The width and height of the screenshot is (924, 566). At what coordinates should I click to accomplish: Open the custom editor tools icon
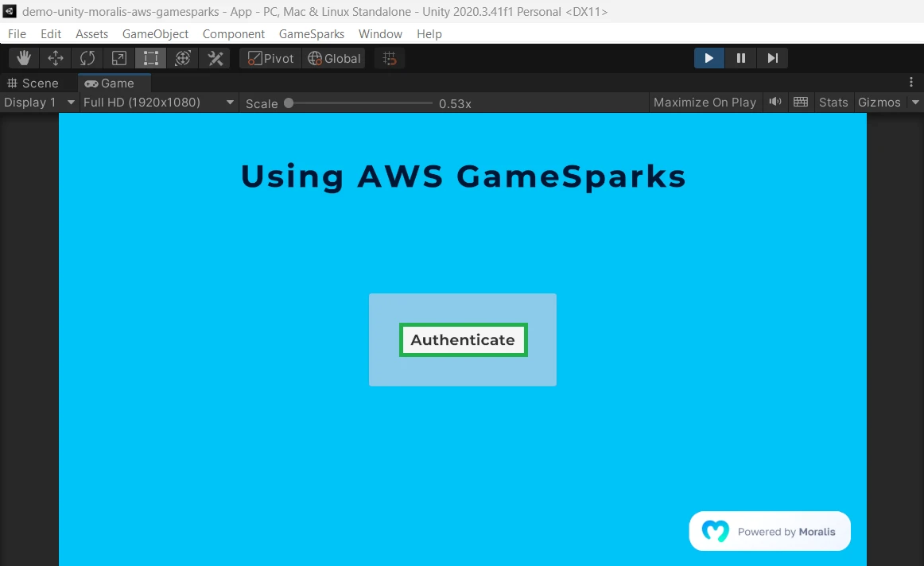click(x=215, y=58)
